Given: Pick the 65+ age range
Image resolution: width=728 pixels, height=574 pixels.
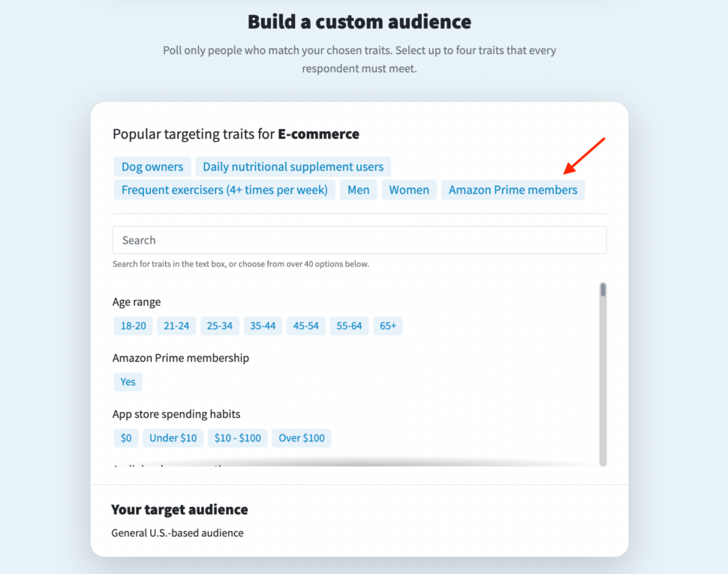Looking at the screenshot, I should (x=388, y=326).
